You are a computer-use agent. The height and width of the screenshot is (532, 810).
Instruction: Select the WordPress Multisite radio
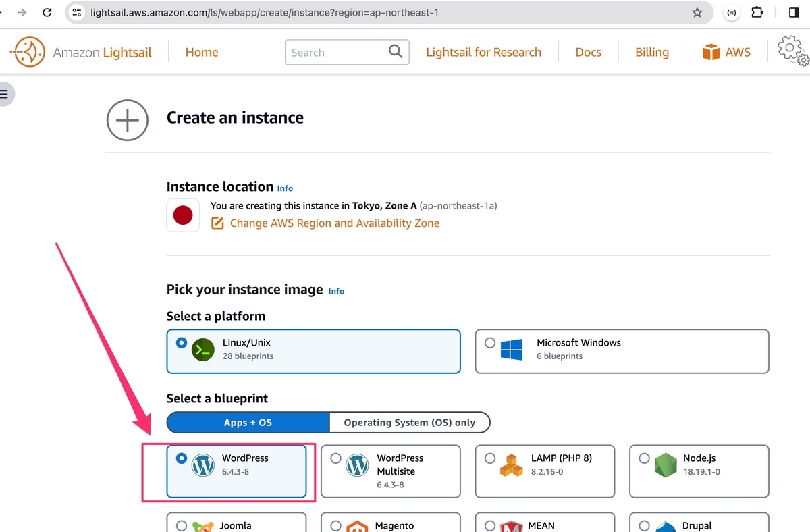tap(335, 458)
